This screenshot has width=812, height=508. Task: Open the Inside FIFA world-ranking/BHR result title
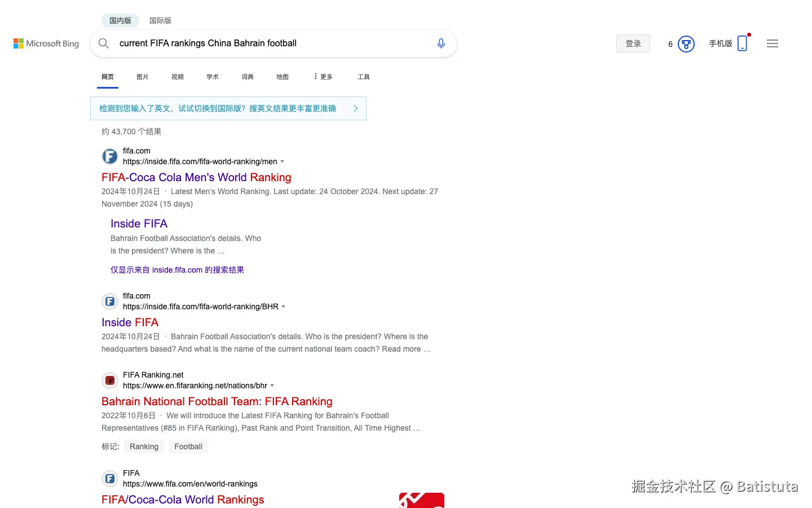click(130, 322)
